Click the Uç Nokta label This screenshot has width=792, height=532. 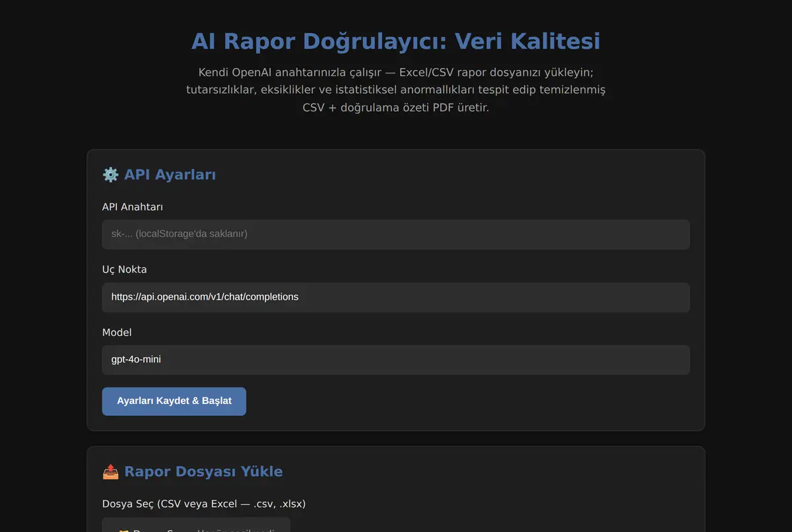pos(125,269)
